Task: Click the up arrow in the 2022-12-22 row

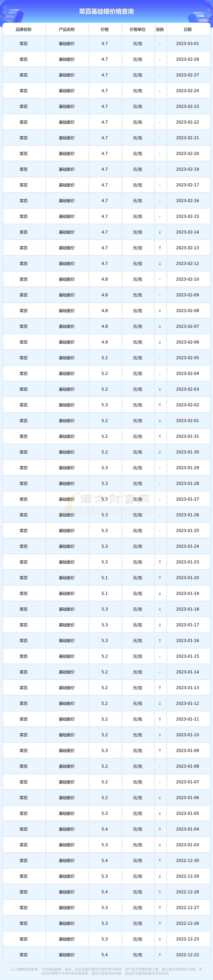Action: coord(160,955)
